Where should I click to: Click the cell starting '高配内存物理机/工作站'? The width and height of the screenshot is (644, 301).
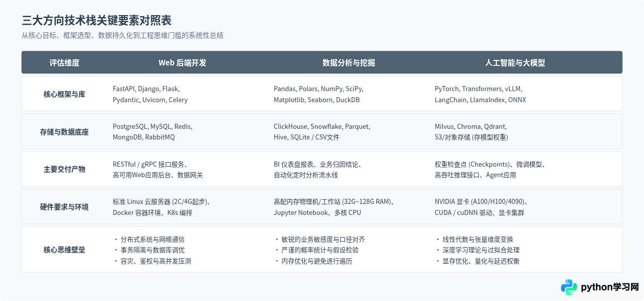[x=334, y=207]
